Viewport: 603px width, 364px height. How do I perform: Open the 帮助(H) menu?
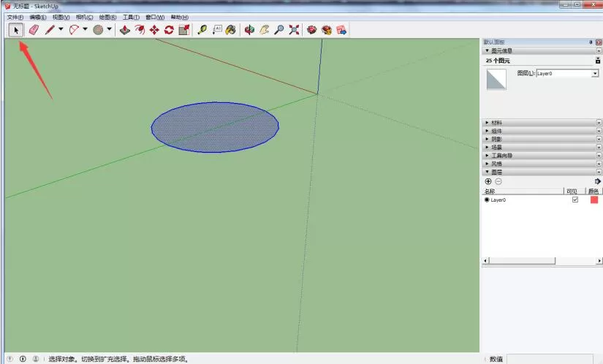pyautogui.click(x=180, y=18)
